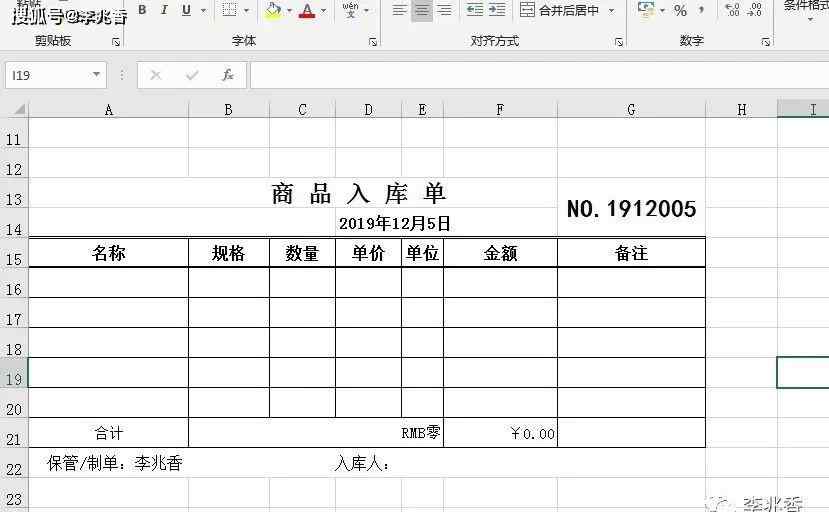Select the RMB零 amount-in-words cell
This screenshot has height=512, width=829.
tap(316, 433)
